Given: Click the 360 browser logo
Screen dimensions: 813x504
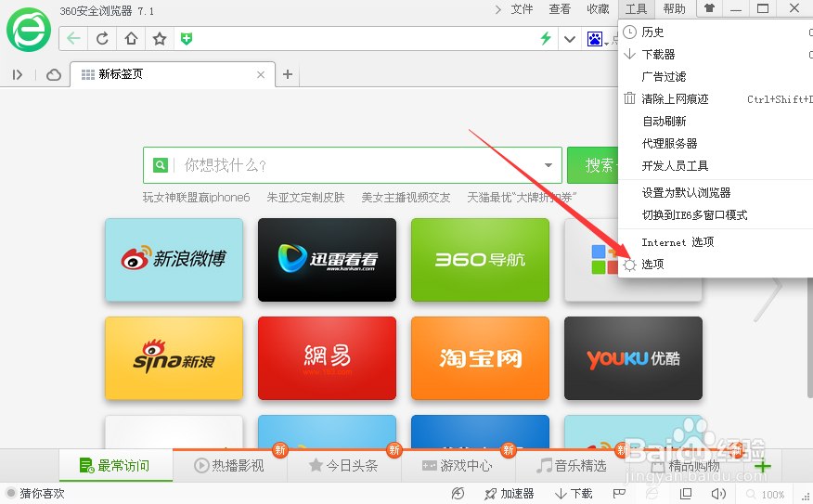Looking at the screenshot, I should [x=29, y=30].
